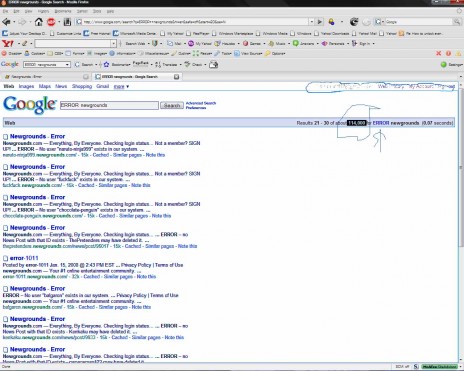Click the red X icon on the Web Developer toolbar
Screen dimensions: 464x371
pyautogui.click(x=439, y=53)
